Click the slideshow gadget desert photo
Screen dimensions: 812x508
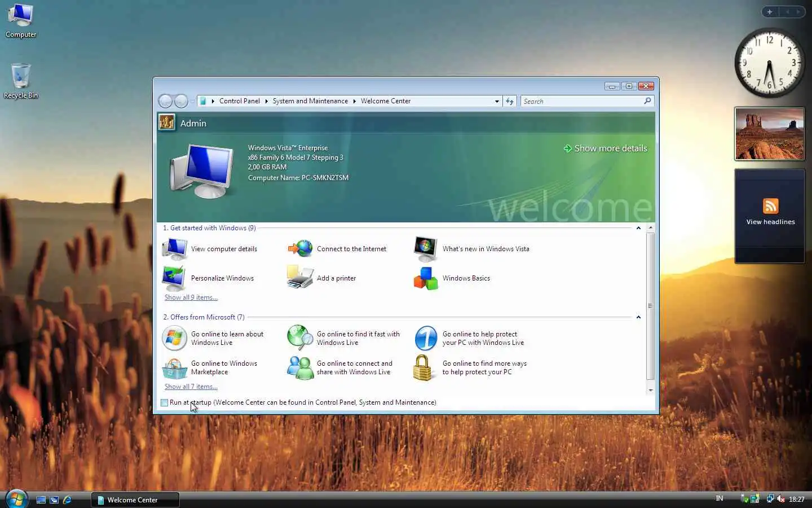(770, 134)
